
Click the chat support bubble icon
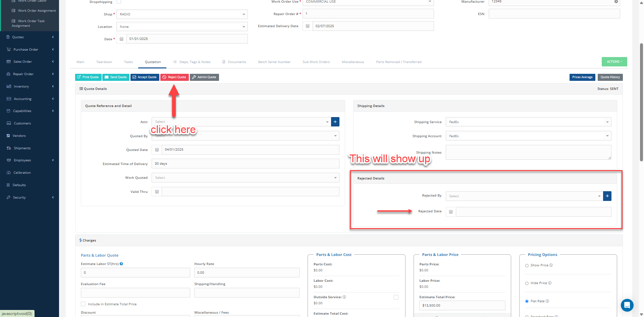tap(627, 305)
